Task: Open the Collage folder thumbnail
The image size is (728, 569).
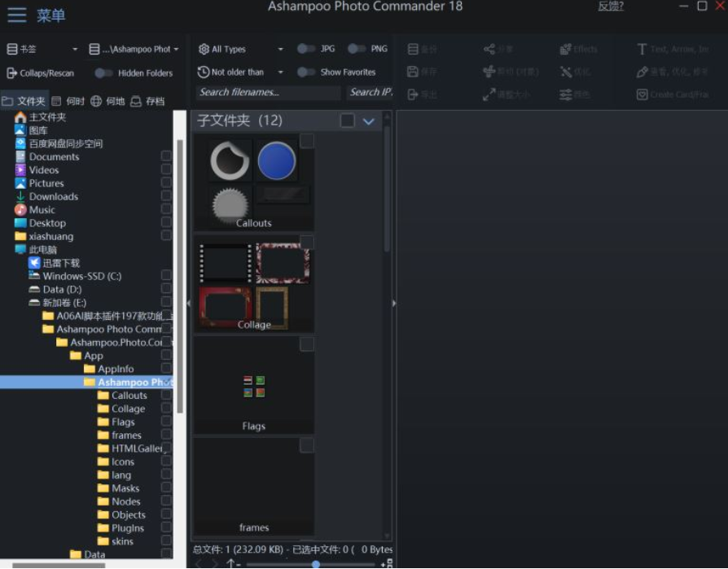Action: pyautogui.click(x=253, y=284)
